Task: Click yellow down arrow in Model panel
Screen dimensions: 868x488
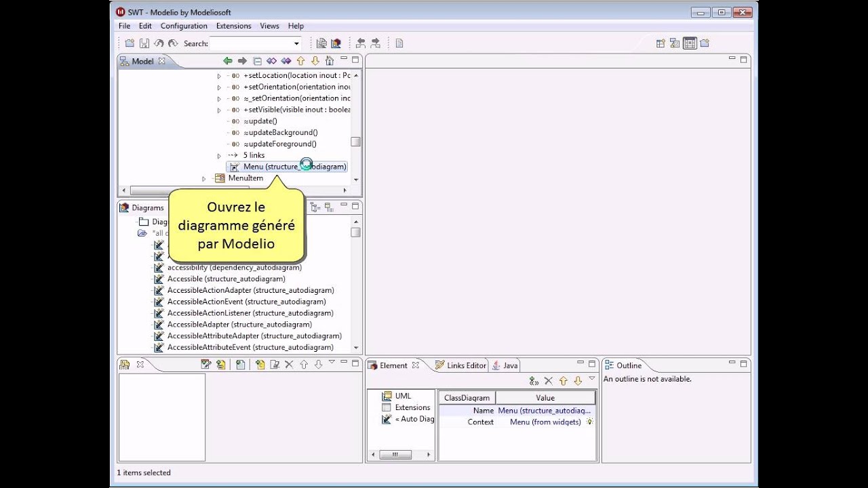Action: pyautogui.click(x=315, y=61)
